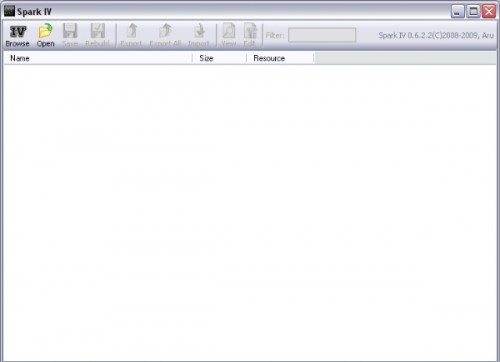Click the blank header area beside Resource
Image resolution: width=500 pixels, height=362 pixels.
point(405,58)
